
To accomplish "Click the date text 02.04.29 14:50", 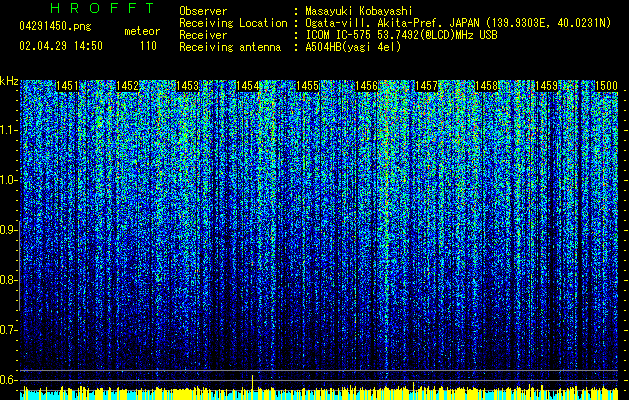I will (61, 46).
